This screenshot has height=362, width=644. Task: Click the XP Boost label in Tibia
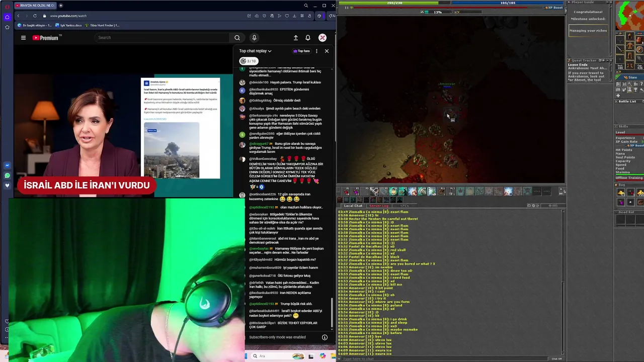(x=555, y=8)
